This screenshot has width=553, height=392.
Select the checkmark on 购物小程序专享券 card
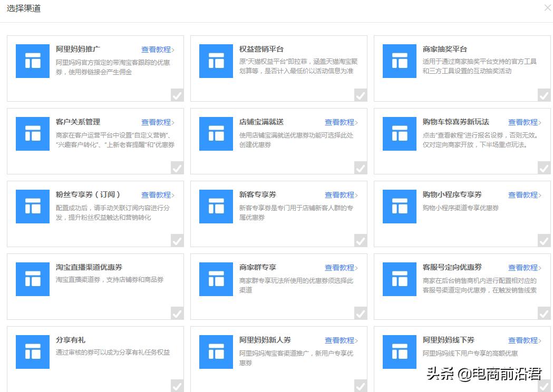click(543, 241)
